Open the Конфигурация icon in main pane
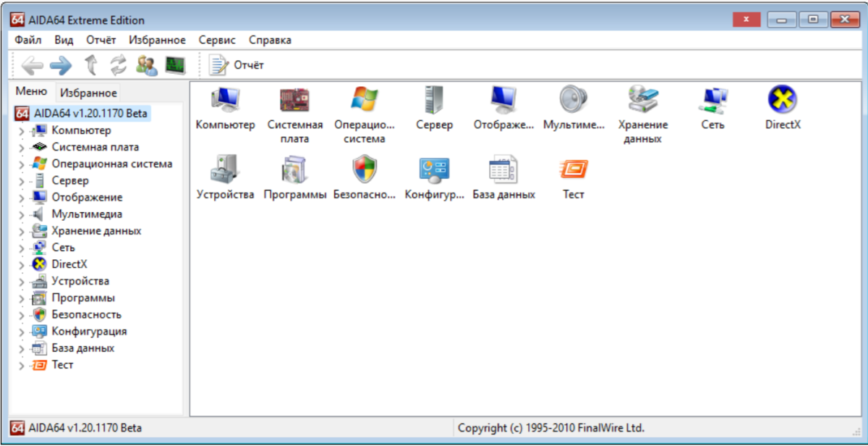Viewport: 868px width, 446px height. point(435,169)
